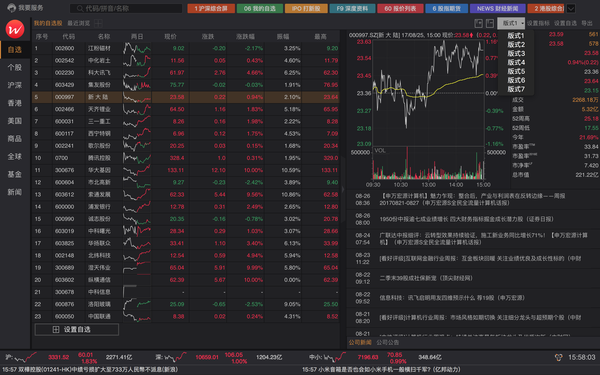This screenshot has height=375, width=600.
Task: Sort by the 现价 column header
Action: pyautogui.click(x=171, y=37)
